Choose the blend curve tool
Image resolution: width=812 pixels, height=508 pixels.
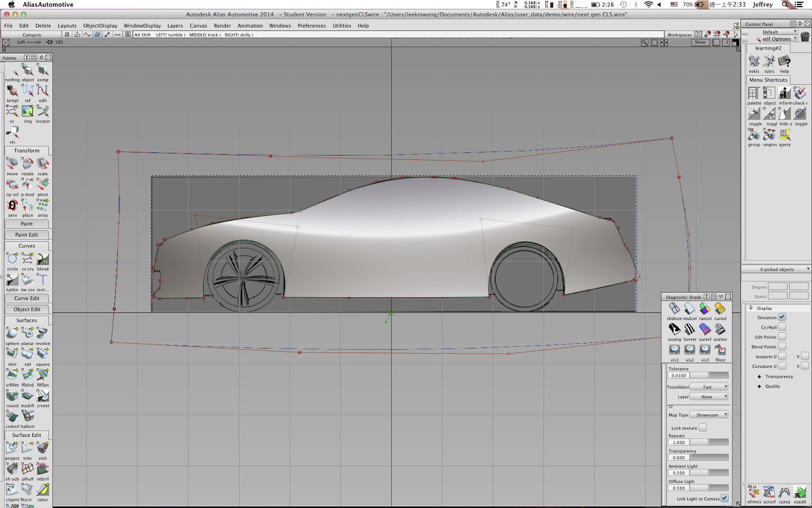(43, 259)
